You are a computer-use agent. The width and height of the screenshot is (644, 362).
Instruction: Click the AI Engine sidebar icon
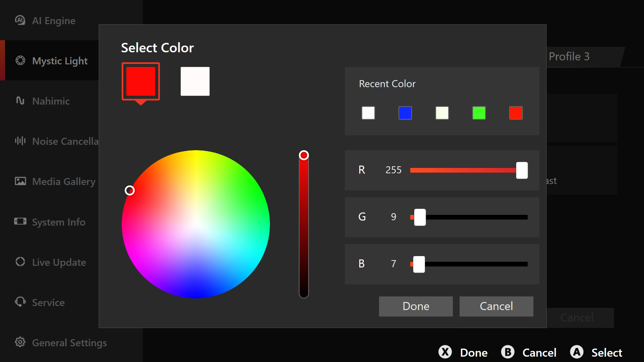(20, 20)
